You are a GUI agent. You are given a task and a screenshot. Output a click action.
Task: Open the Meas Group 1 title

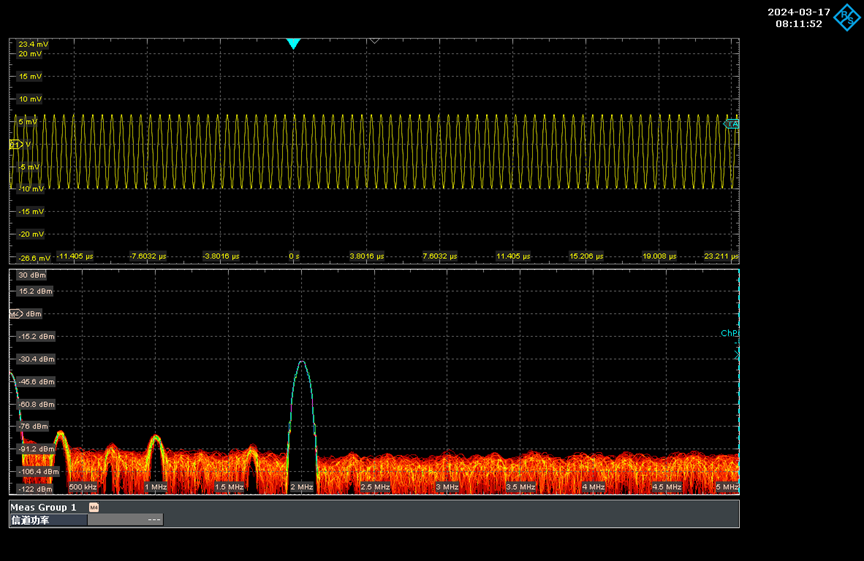tap(44, 508)
